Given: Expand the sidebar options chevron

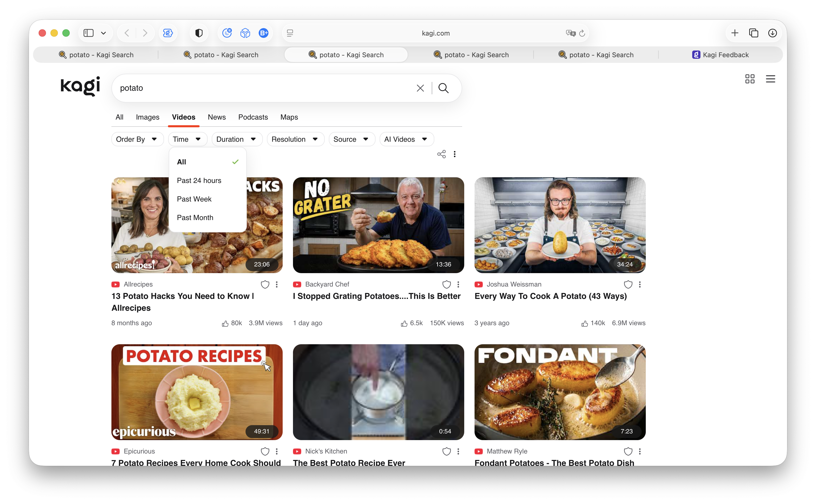Looking at the screenshot, I should (x=103, y=33).
